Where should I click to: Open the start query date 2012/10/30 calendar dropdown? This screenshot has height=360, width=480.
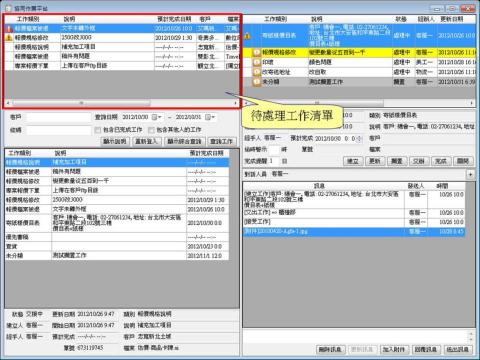click(156, 117)
